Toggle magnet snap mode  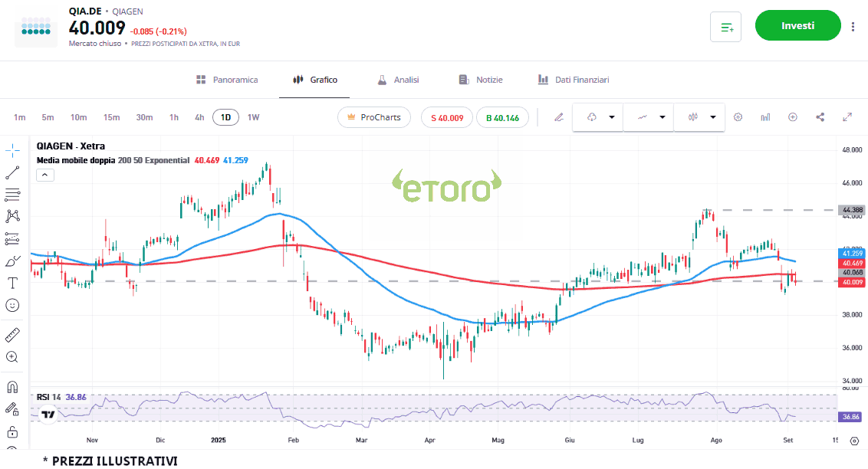12,387
